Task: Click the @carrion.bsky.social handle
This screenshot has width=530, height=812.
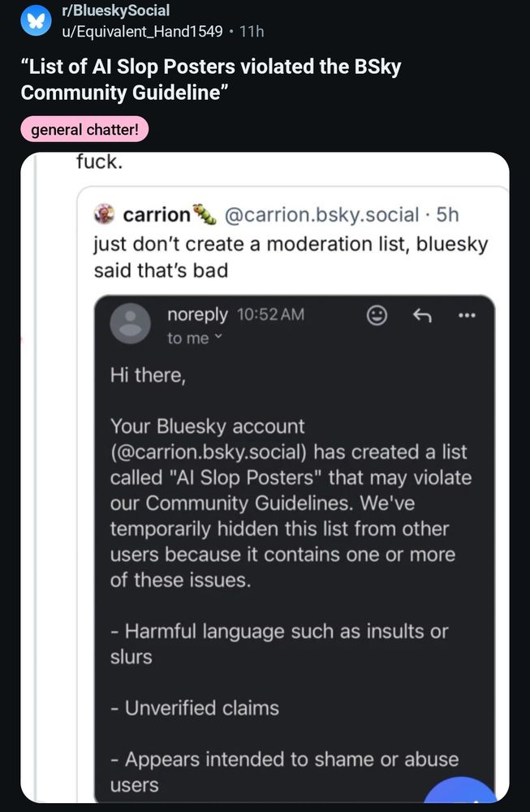Action: coord(322,215)
